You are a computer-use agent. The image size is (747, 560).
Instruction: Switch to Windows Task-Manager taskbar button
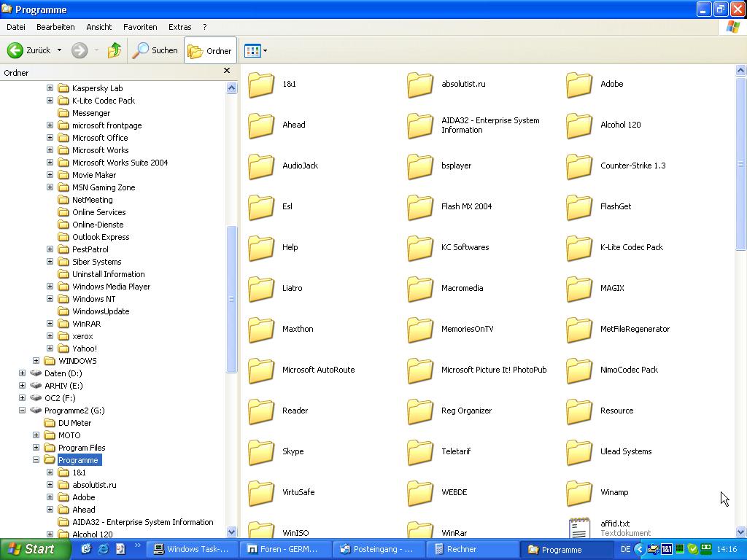[x=191, y=550]
